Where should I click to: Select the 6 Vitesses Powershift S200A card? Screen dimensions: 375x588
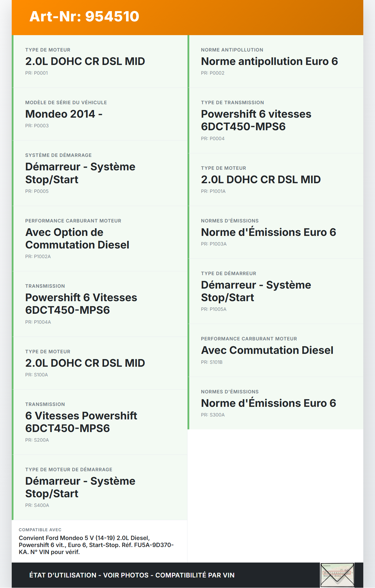pos(100,422)
